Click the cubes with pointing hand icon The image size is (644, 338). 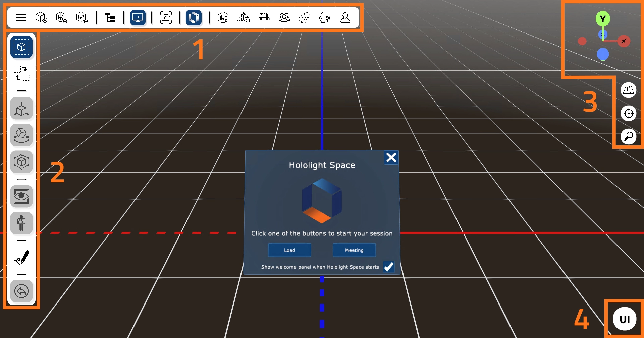244,17
